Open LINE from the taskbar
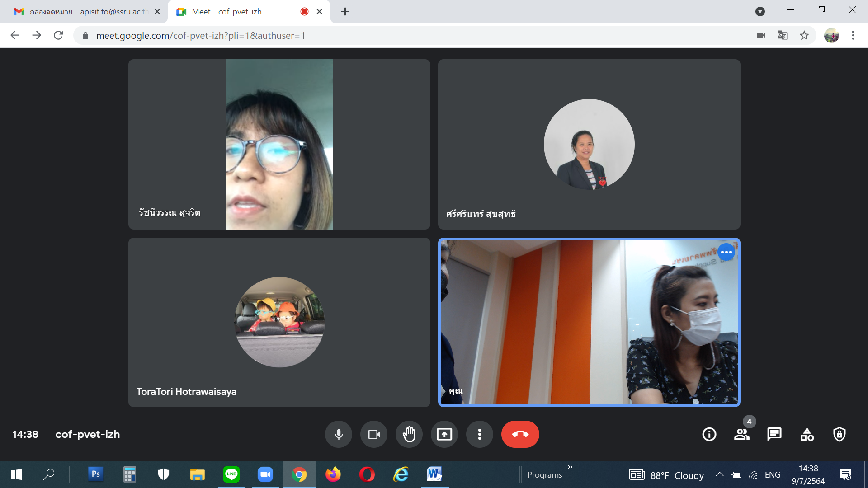868x488 pixels. pyautogui.click(x=231, y=474)
